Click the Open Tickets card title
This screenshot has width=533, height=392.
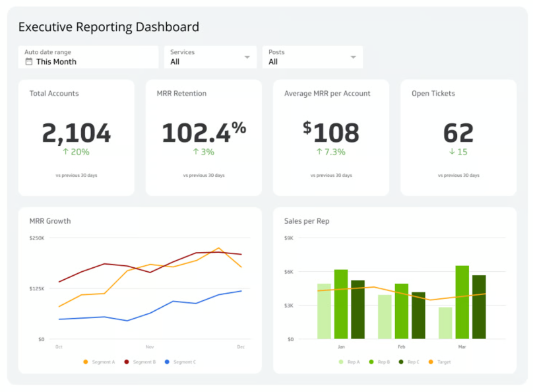(433, 94)
